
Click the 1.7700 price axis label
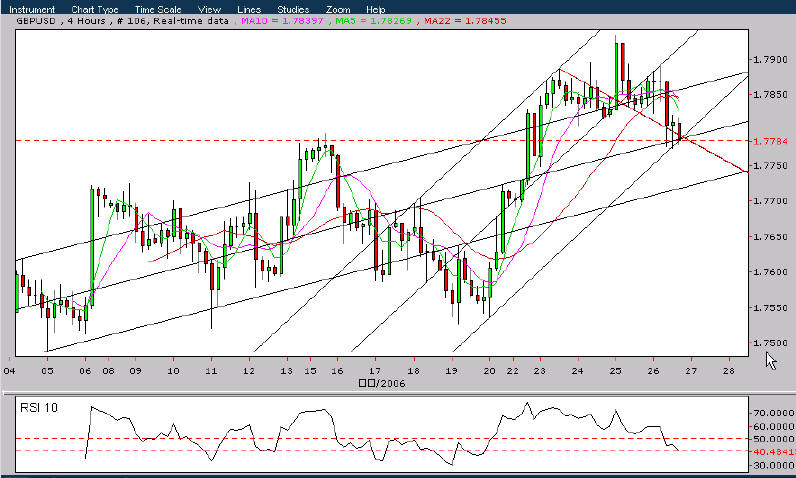[x=770, y=201]
